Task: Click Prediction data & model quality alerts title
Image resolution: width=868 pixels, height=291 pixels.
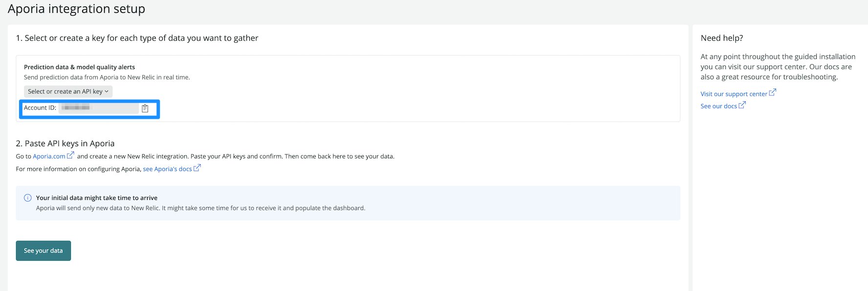Action: [79, 67]
